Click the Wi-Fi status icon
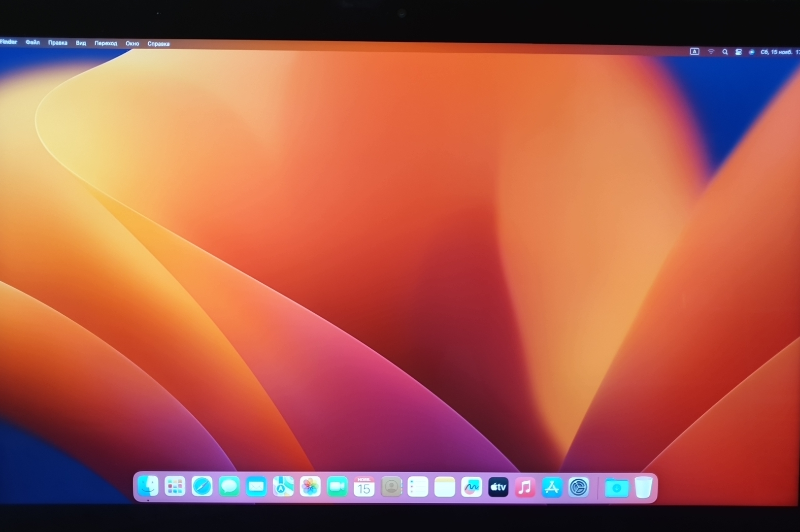This screenshot has height=532, width=800. pos(711,52)
